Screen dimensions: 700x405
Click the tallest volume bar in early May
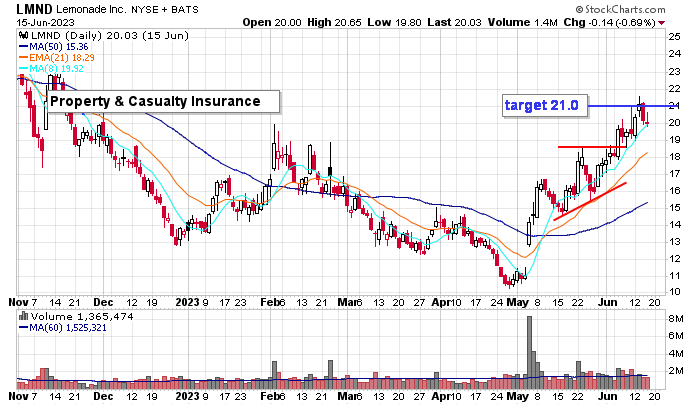(529, 353)
